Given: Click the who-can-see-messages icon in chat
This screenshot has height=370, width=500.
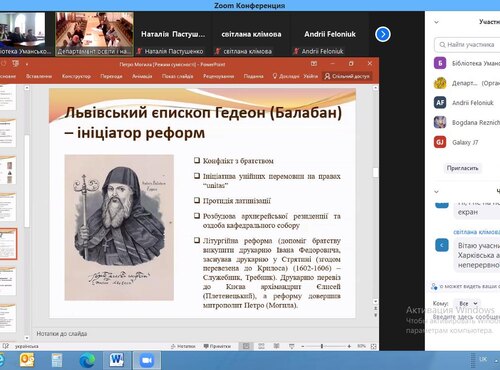Looking at the screenshot, I should [x=434, y=286].
